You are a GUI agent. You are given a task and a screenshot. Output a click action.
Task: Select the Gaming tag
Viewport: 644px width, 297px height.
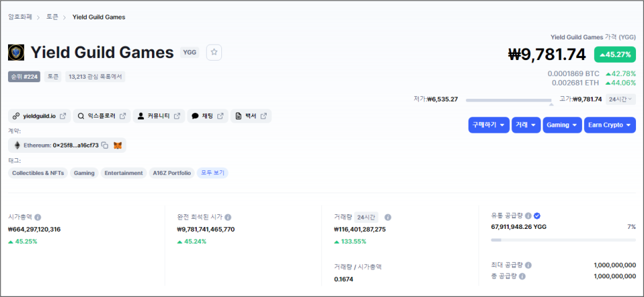(84, 173)
